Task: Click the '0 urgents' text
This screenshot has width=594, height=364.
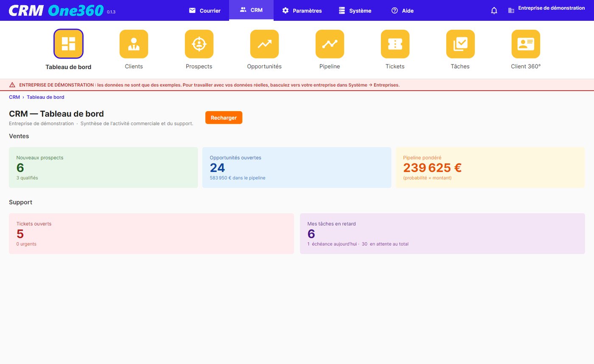Action: [26, 244]
